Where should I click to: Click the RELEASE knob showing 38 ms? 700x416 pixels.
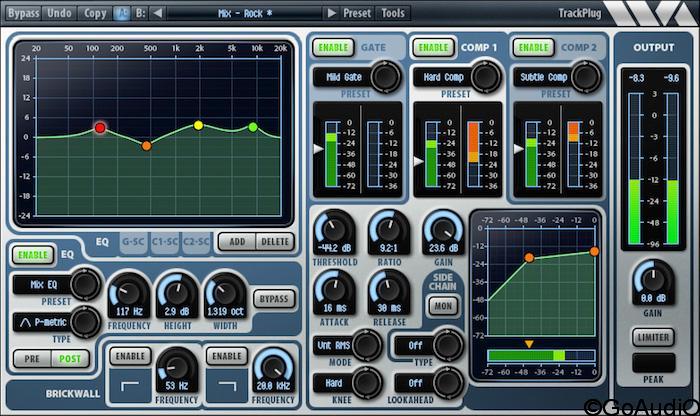coord(389,291)
